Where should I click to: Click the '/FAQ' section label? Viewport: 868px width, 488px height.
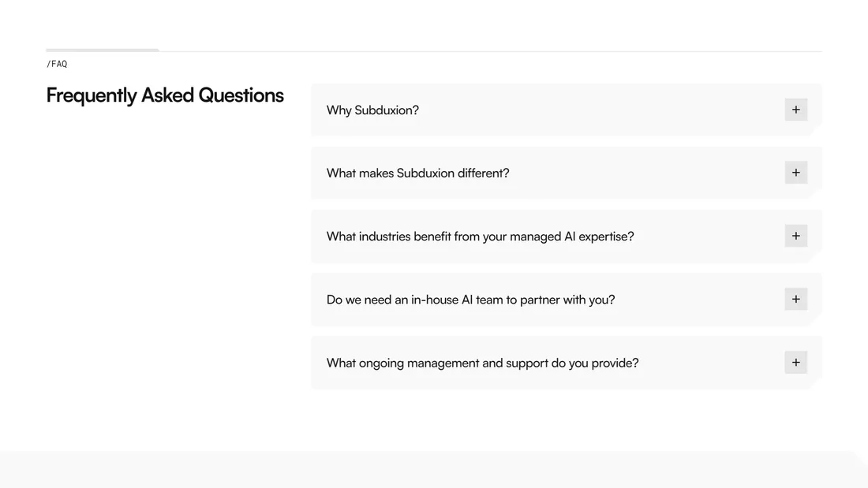coord(57,64)
